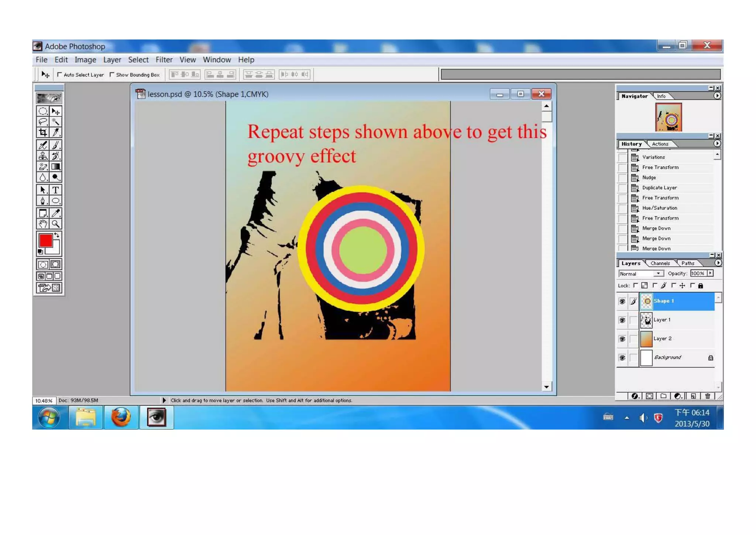Image resolution: width=756 pixels, height=535 pixels.
Task: Check the Lock all checkbox
Action: [x=693, y=285]
